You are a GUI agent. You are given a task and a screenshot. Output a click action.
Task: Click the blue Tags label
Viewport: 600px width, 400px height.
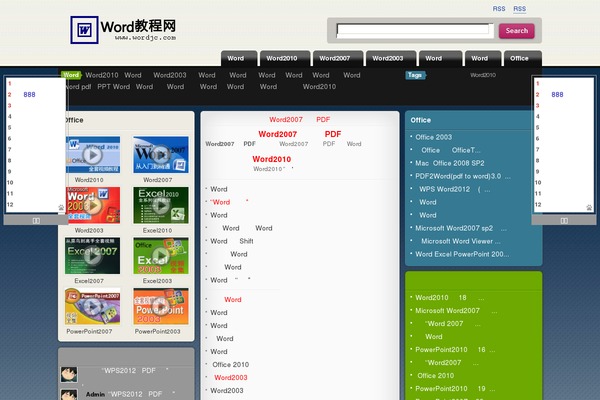pos(415,75)
